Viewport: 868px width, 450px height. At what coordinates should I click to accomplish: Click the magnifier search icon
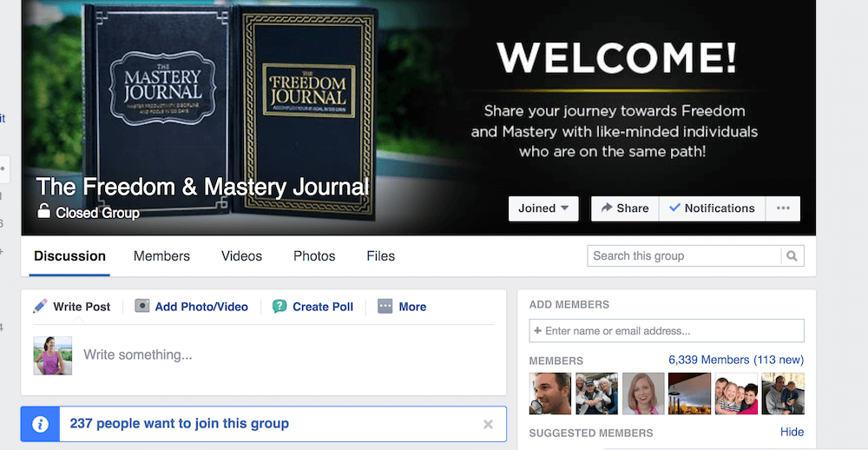792,256
